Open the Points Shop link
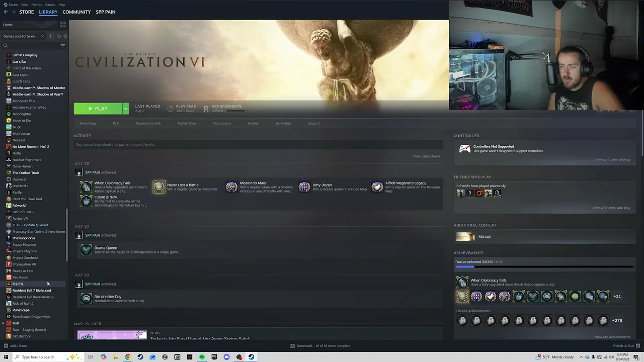This screenshot has width=644, height=362. click(x=187, y=123)
